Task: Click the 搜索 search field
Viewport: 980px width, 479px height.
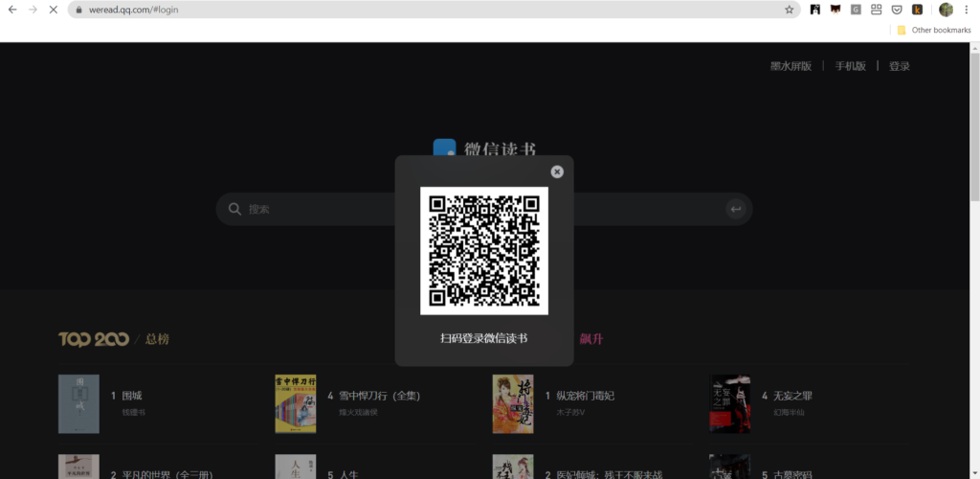Action: tap(483, 209)
